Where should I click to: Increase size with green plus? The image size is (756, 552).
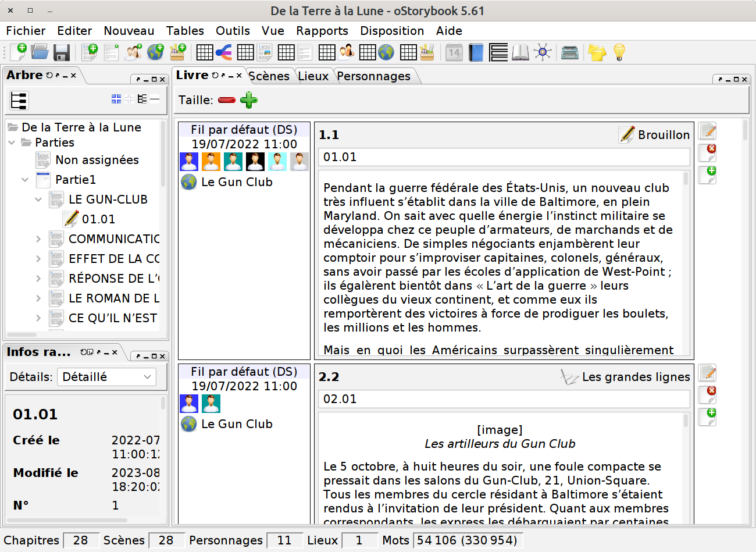(249, 100)
